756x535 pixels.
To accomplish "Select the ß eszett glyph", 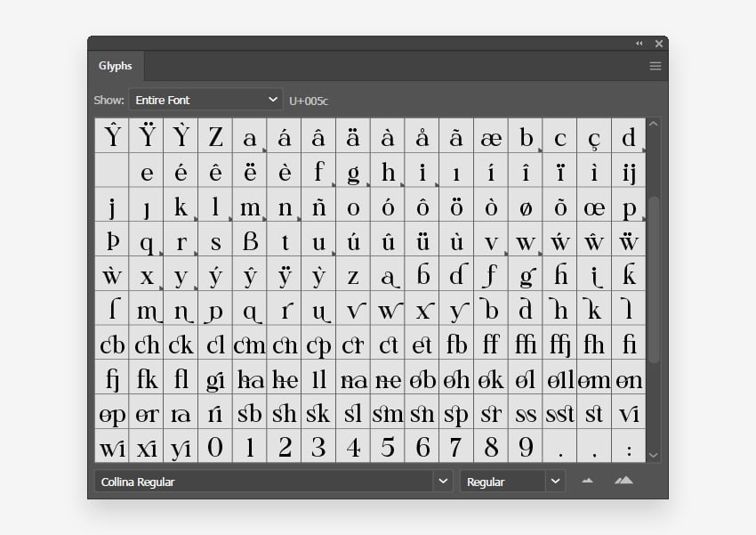I will point(250,240).
